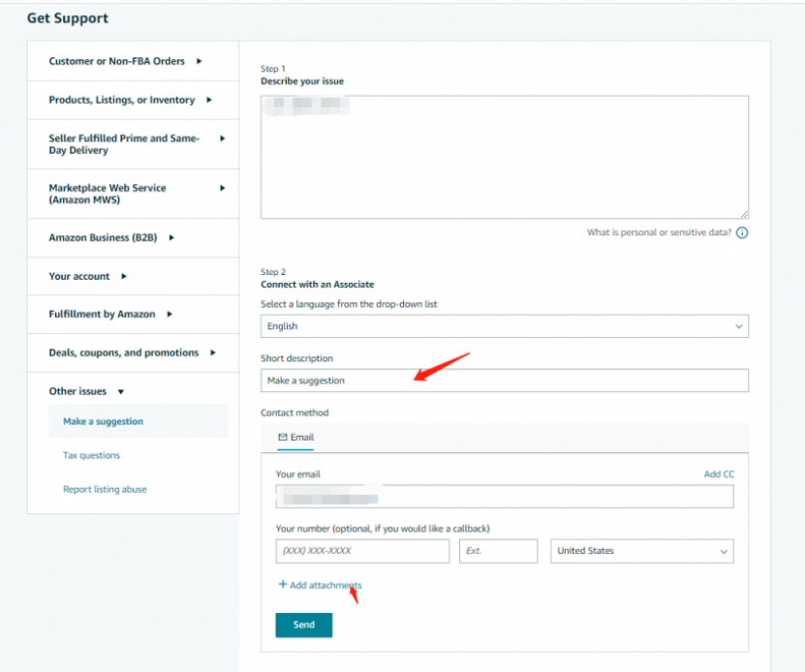The height and width of the screenshot is (672, 805).
Task: Click the Send button
Action: tap(304, 625)
